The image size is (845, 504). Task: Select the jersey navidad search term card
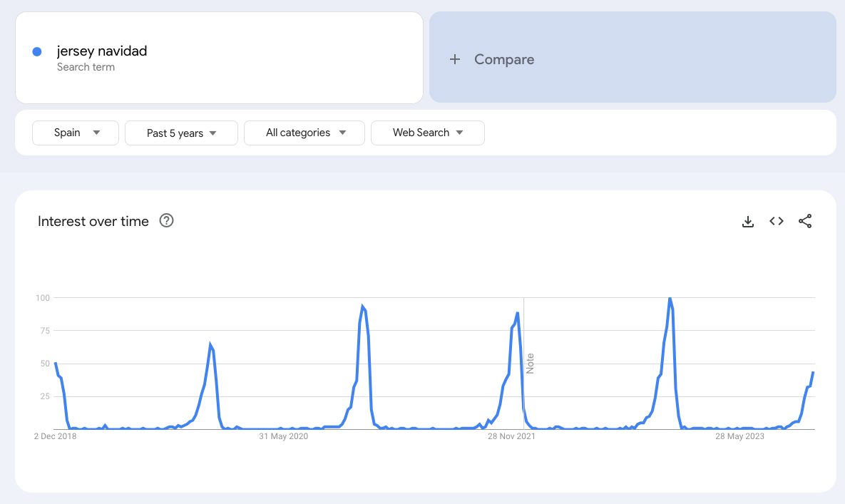tap(219, 57)
